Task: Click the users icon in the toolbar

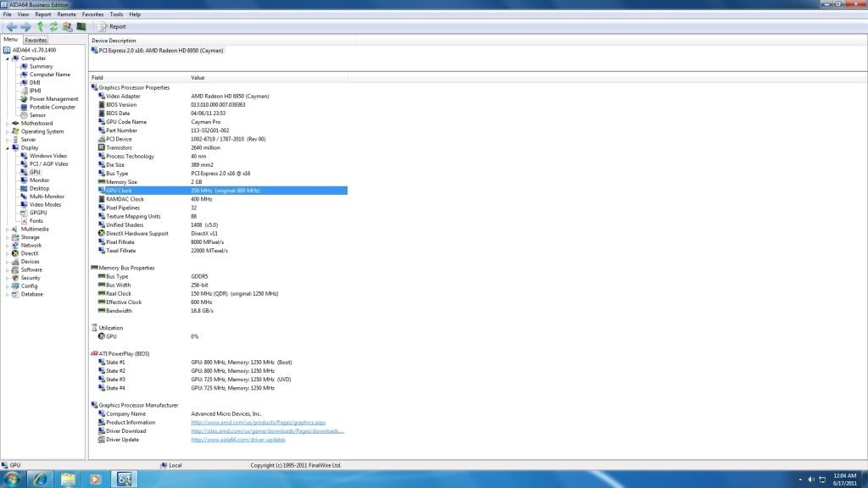Action: click(x=68, y=26)
